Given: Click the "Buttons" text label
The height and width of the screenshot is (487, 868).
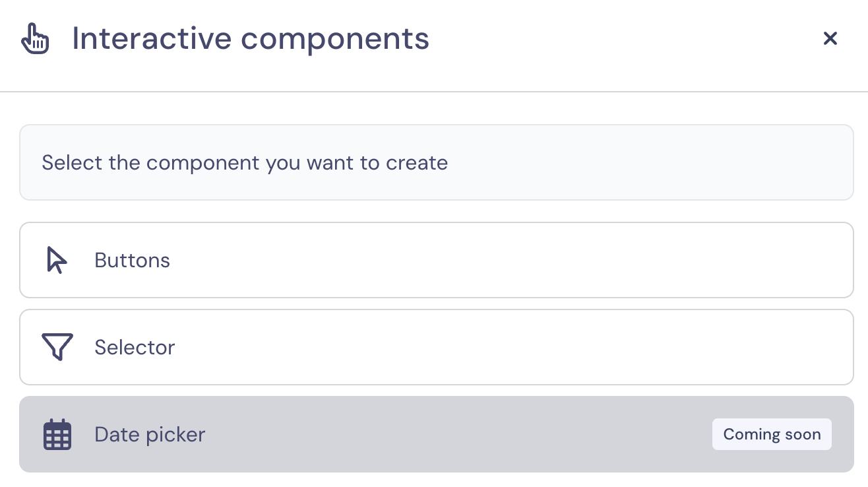Looking at the screenshot, I should pos(132,260).
